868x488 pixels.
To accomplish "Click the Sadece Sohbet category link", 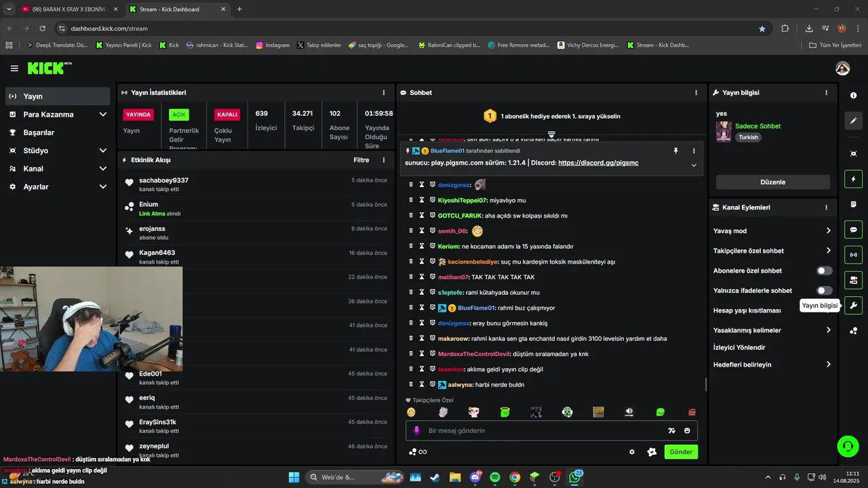I will (x=757, y=127).
